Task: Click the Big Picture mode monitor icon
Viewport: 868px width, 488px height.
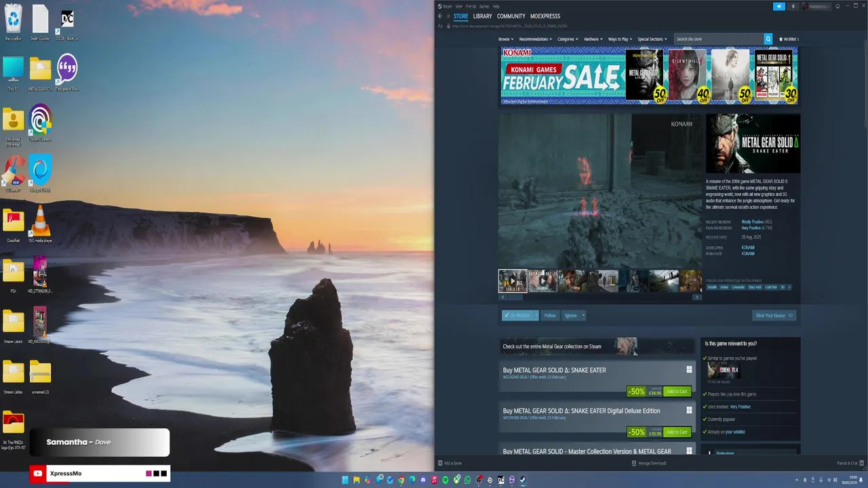Action: point(837,6)
